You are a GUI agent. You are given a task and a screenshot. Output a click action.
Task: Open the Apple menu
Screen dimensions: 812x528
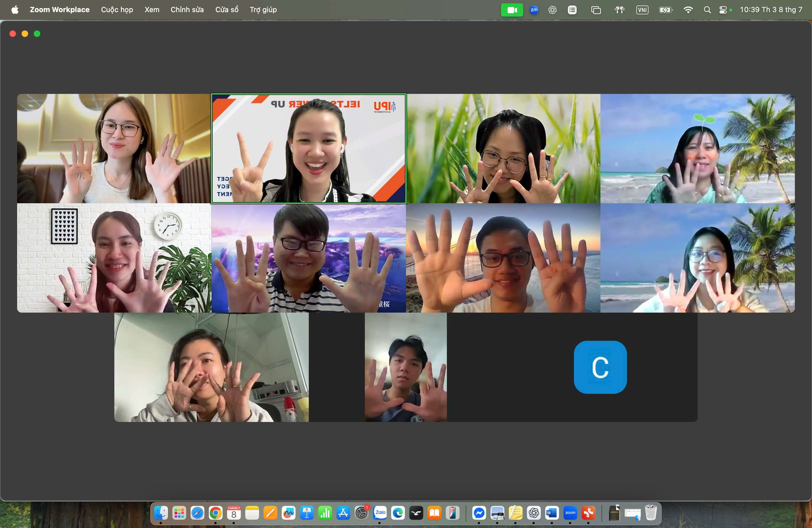(15, 10)
